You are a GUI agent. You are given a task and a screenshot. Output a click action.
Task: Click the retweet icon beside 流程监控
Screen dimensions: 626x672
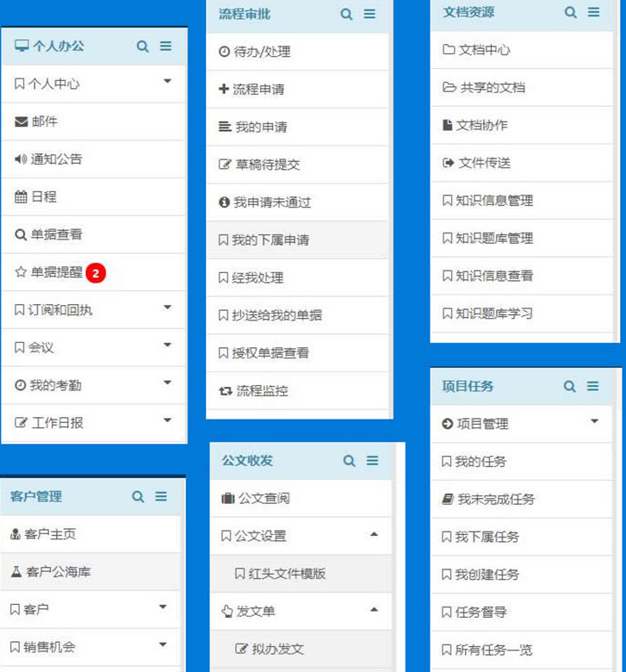226,391
